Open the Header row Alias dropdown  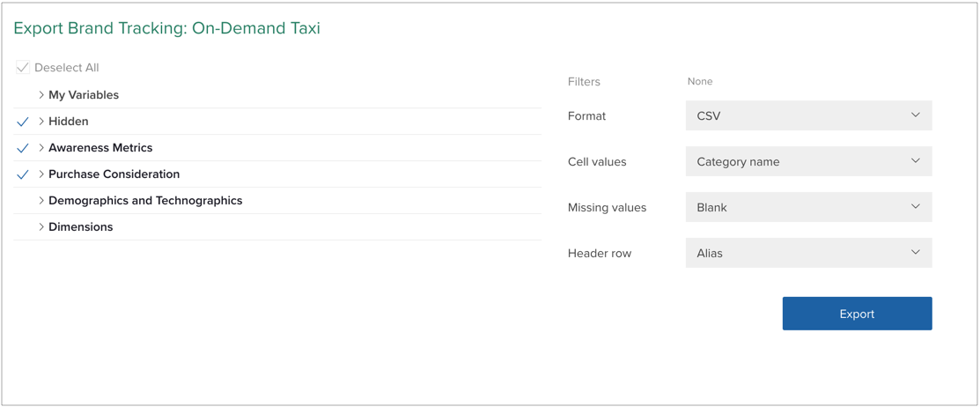click(x=809, y=253)
